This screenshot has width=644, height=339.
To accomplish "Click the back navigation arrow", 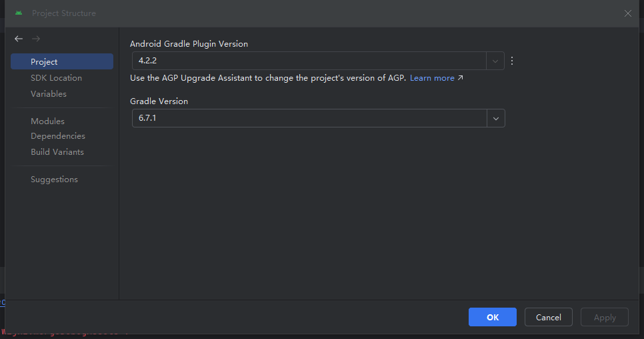I will coord(19,39).
